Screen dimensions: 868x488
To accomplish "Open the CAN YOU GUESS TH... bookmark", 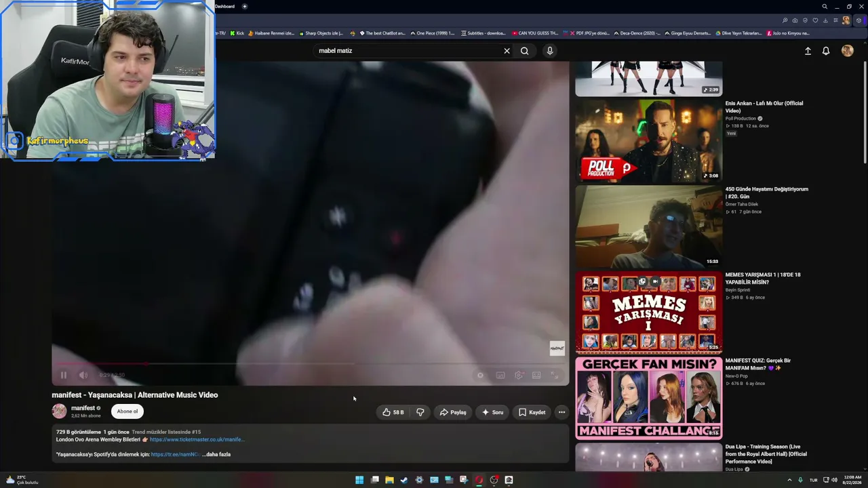I will point(535,33).
